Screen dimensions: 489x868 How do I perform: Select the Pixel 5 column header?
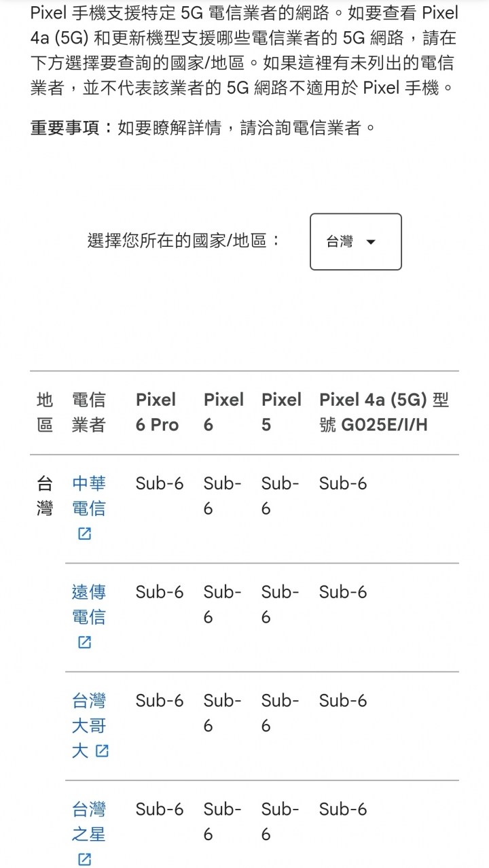tap(281, 412)
